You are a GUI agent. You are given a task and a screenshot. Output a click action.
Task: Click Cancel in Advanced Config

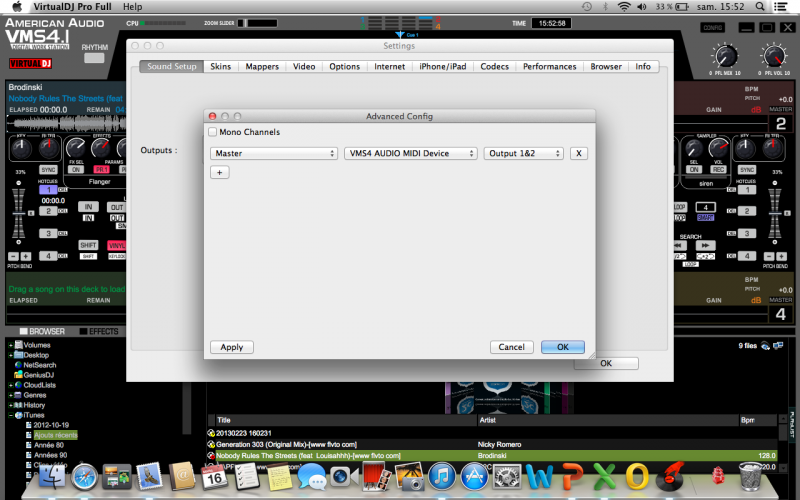(x=511, y=347)
